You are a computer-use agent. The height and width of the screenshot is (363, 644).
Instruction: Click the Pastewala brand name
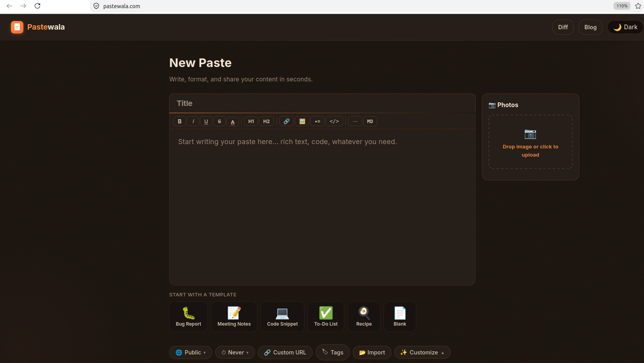pos(46,27)
